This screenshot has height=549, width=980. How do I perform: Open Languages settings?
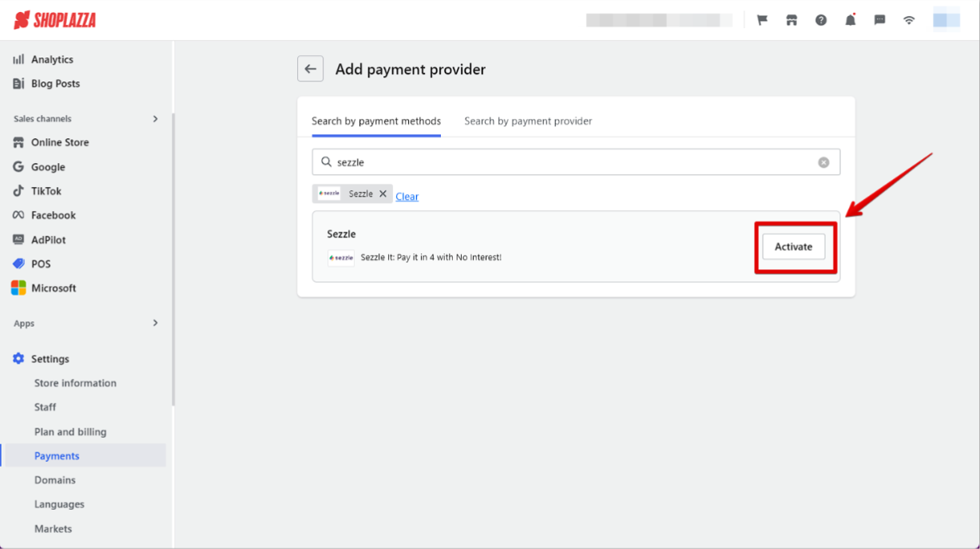tap(59, 504)
